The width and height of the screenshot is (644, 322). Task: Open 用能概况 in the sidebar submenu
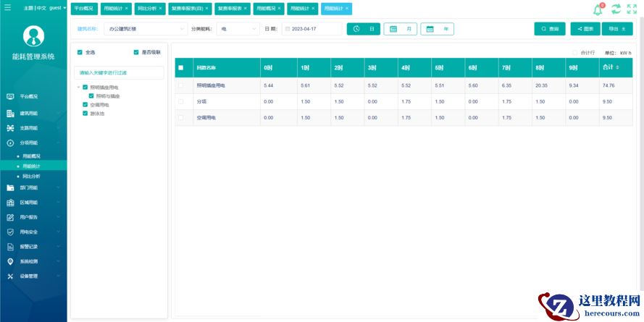31,156
